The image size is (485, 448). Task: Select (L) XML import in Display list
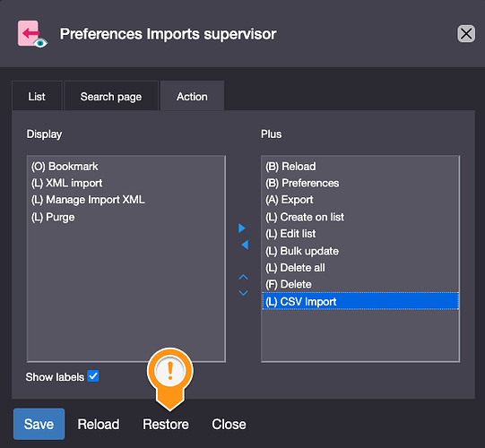[x=126, y=183]
